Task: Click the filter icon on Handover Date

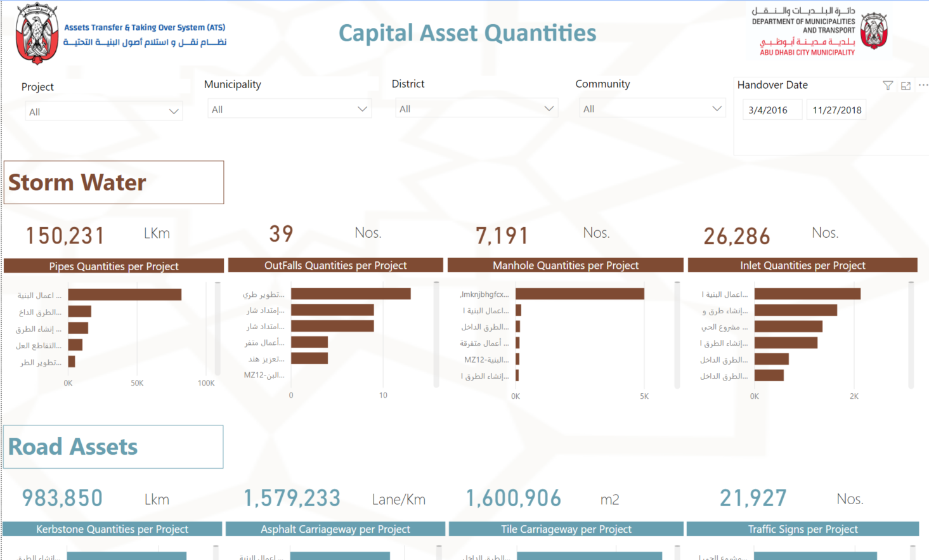Action: click(x=888, y=86)
